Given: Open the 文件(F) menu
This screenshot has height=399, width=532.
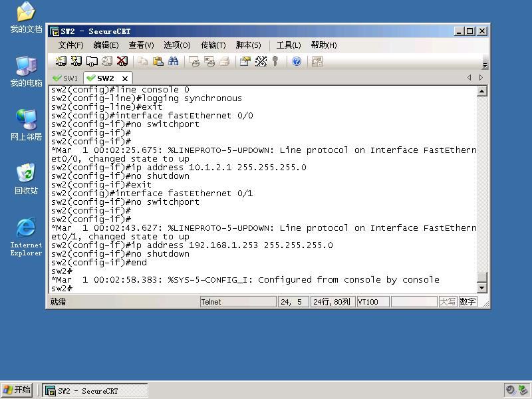Looking at the screenshot, I should point(70,45).
